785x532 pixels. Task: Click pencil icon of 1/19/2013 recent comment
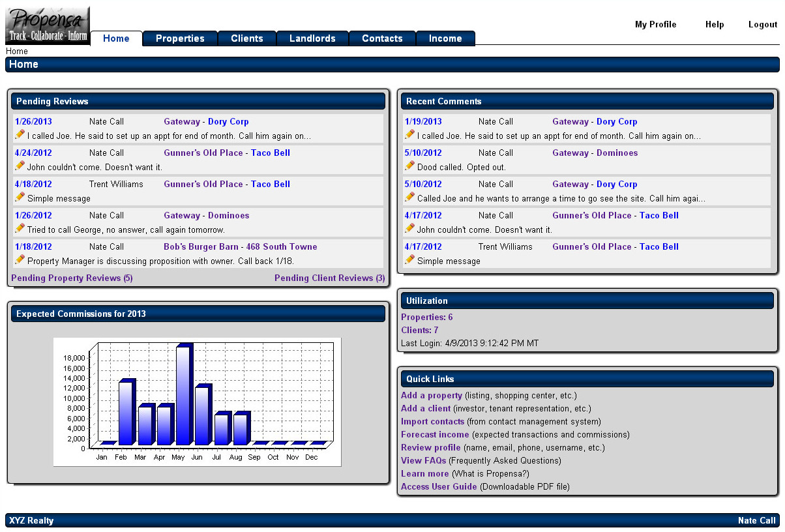pos(409,134)
